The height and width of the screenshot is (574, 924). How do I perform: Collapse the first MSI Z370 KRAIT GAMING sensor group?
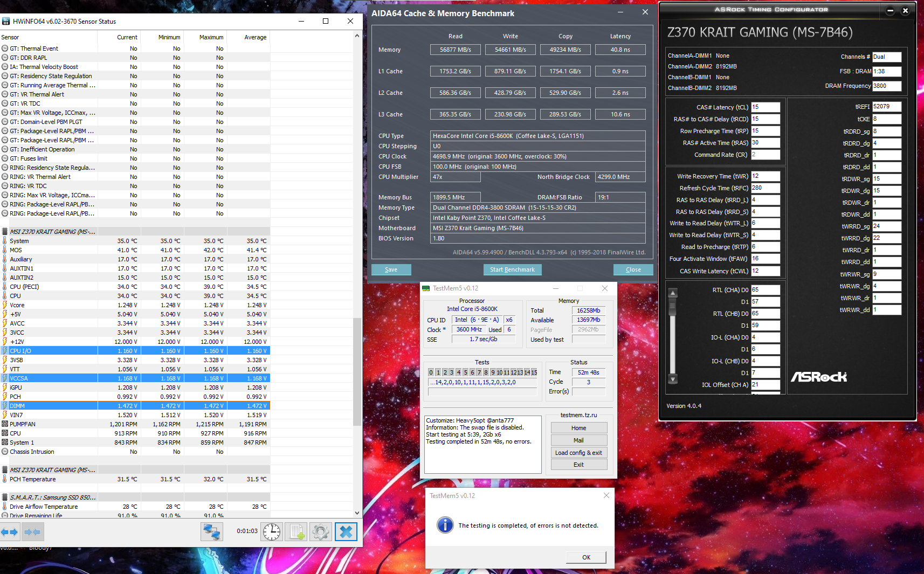tap(5, 232)
